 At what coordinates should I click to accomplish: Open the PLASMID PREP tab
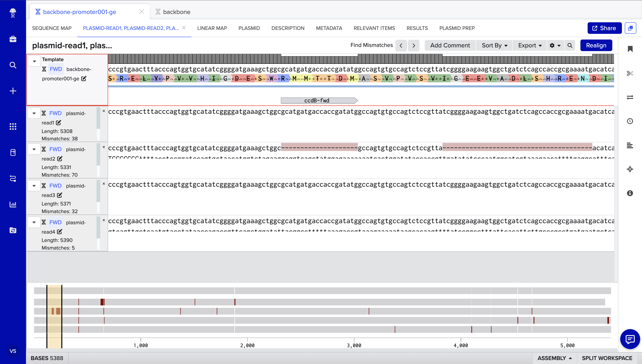(x=457, y=28)
